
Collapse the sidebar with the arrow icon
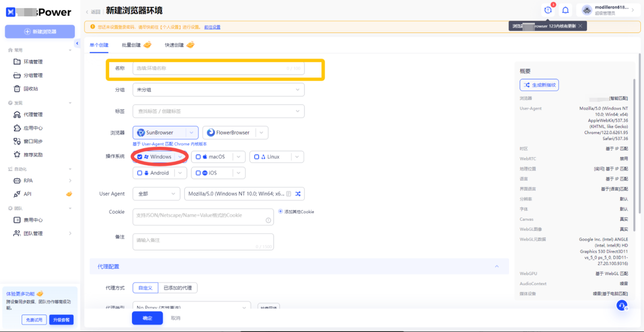tap(77, 44)
